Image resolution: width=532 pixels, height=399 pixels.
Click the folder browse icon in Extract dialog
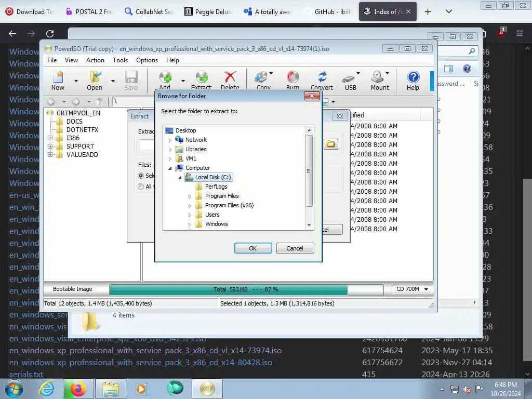[331, 144]
